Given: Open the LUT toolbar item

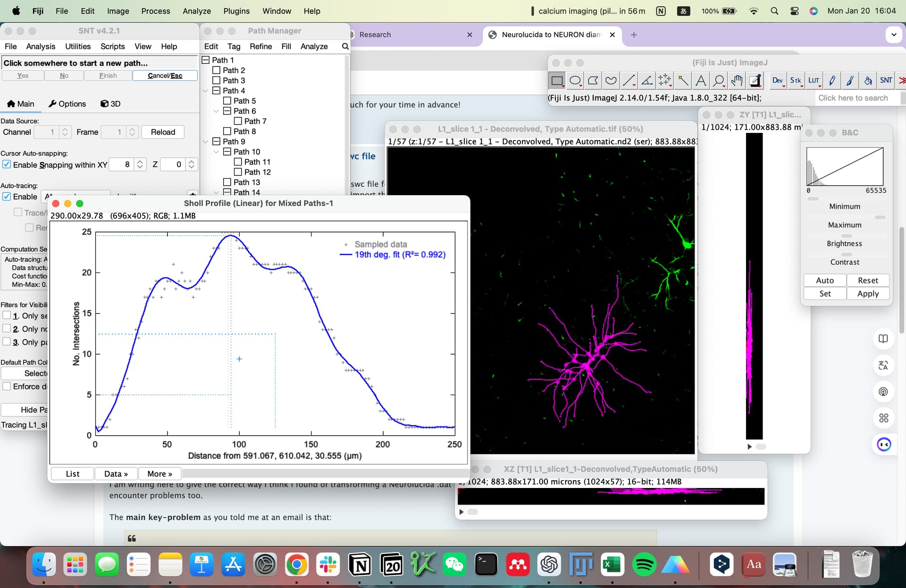Looking at the screenshot, I should coord(814,80).
